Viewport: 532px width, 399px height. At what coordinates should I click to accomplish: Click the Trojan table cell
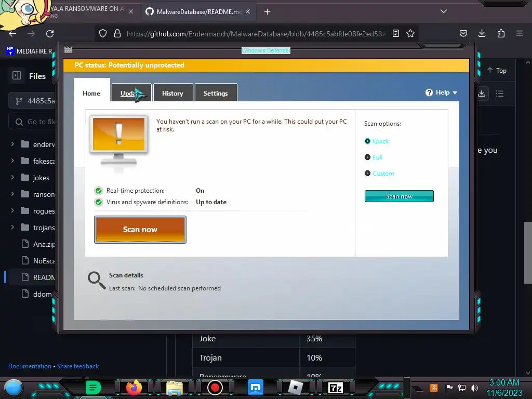click(x=246, y=357)
